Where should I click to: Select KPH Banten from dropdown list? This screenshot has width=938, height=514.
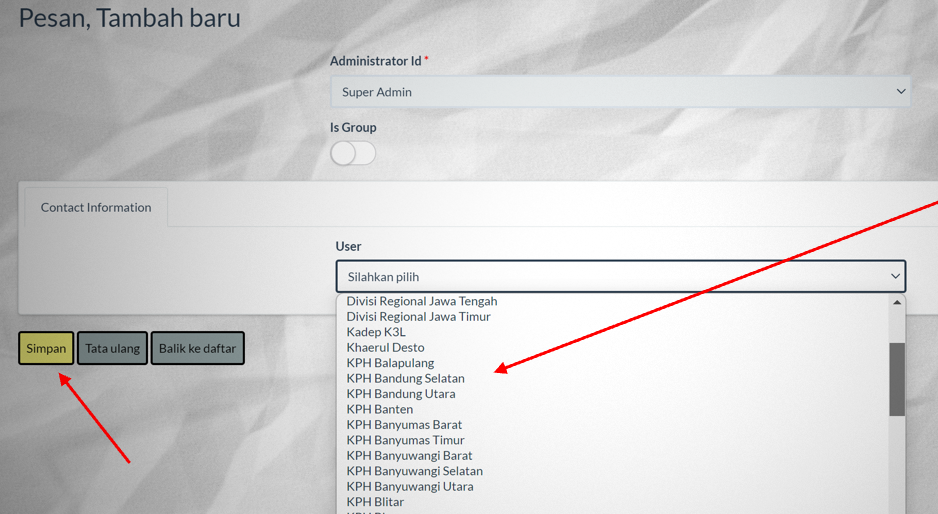379,409
